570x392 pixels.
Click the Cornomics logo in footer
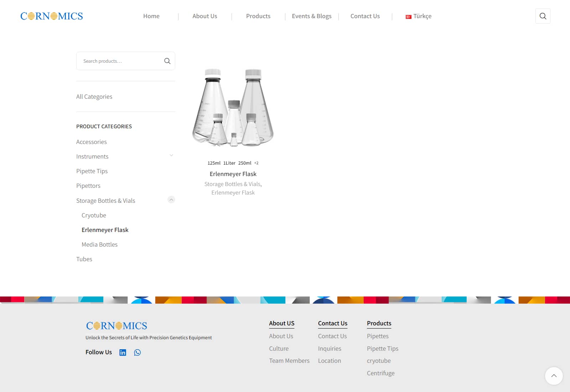click(x=116, y=326)
